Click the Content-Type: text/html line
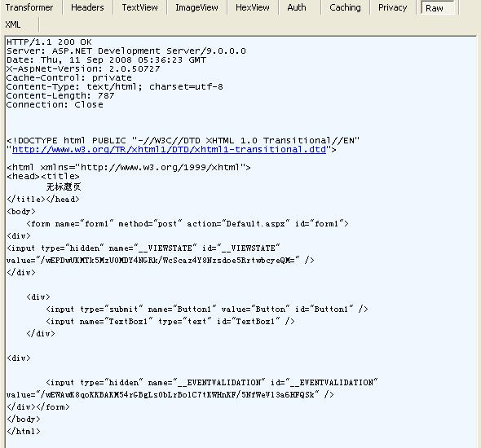The width and height of the screenshot is (481, 448). [115, 86]
